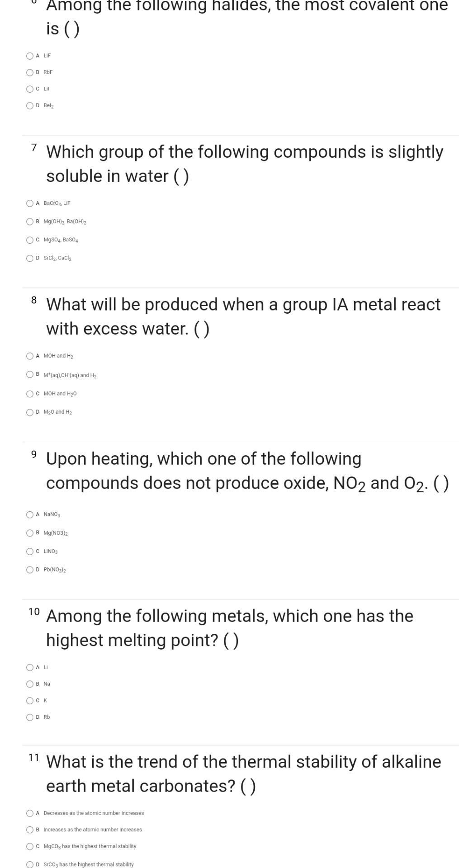The image size is (459, 868).
Task: Select Li as highest melting point metal
Action: [30, 667]
